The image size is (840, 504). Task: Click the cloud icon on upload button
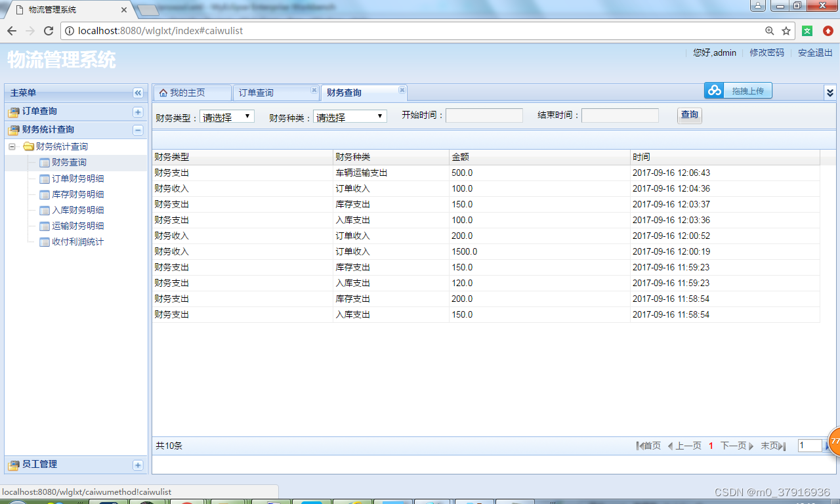[x=715, y=91]
